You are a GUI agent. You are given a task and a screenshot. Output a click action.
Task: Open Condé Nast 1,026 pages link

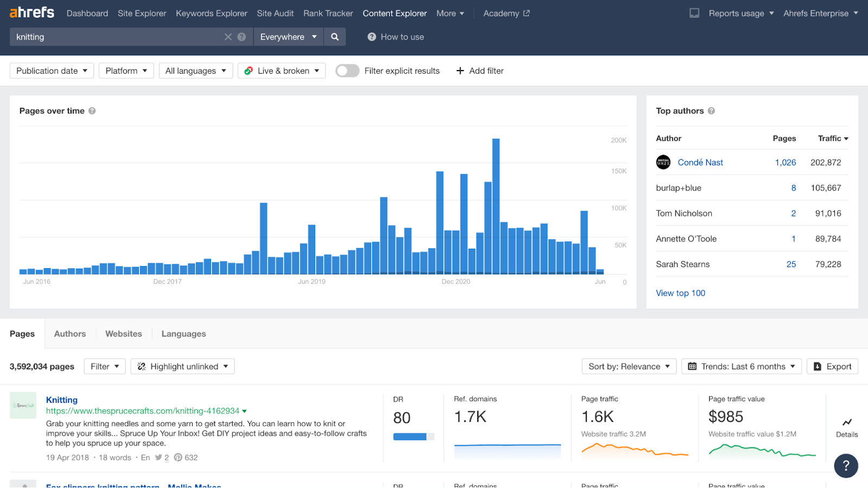[786, 162]
